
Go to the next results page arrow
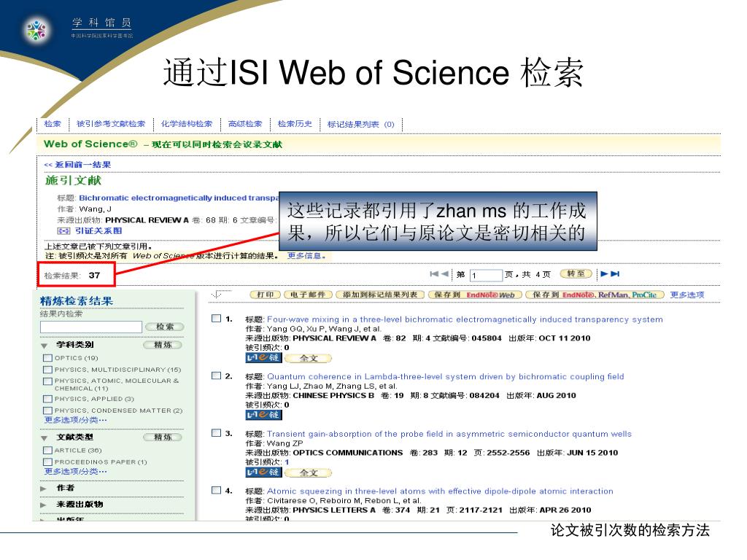coord(604,274)
